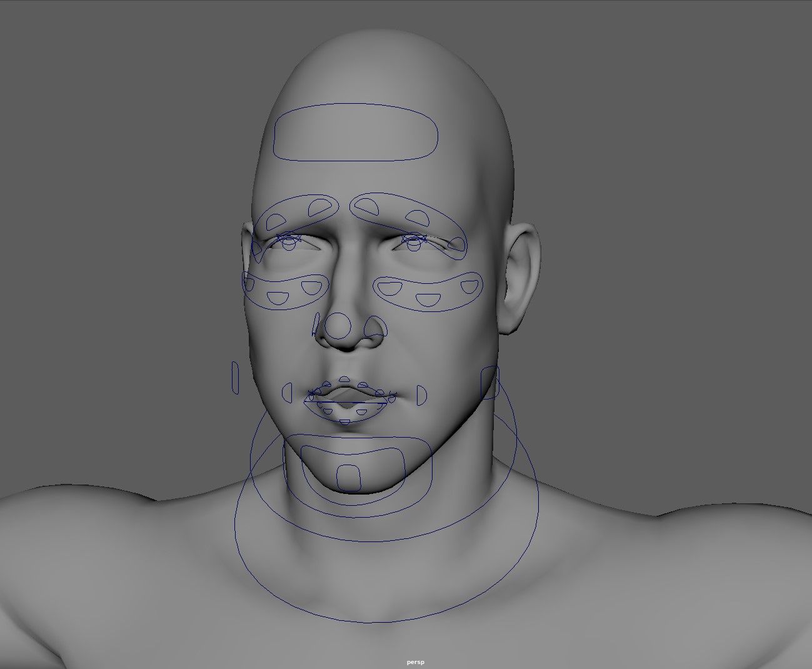Select the outermost cheek half-circle near the ear
The width and height of the screenshot is (812, 669).
click(469, 286)
